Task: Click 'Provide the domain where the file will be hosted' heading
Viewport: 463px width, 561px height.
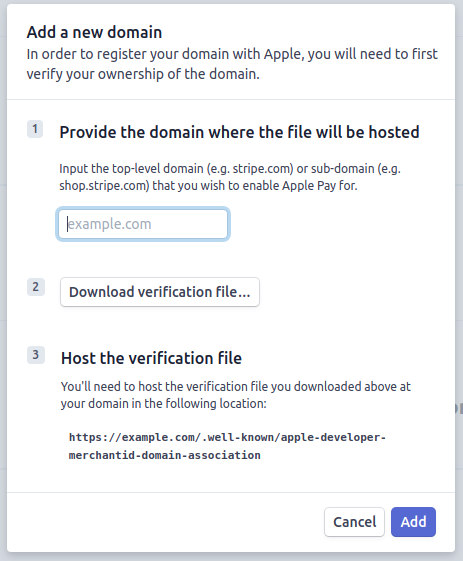Action: 239,132
